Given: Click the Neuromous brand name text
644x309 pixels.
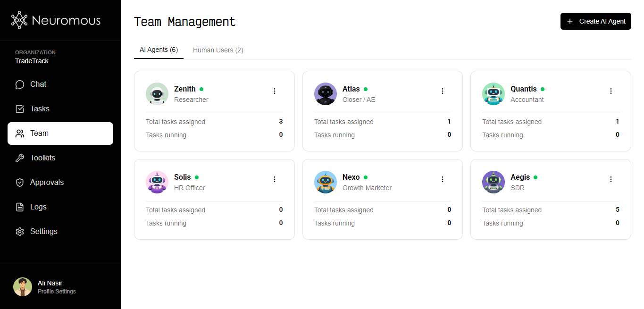Looking at the screenshot, I should (x=66, y=21).
